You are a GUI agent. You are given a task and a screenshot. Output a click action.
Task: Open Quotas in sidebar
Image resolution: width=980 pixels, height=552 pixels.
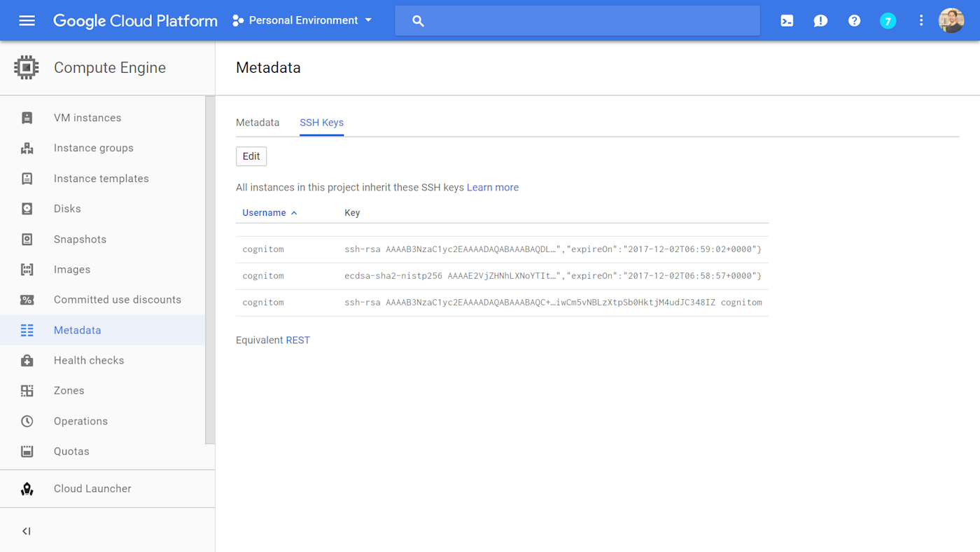(102, 451)
